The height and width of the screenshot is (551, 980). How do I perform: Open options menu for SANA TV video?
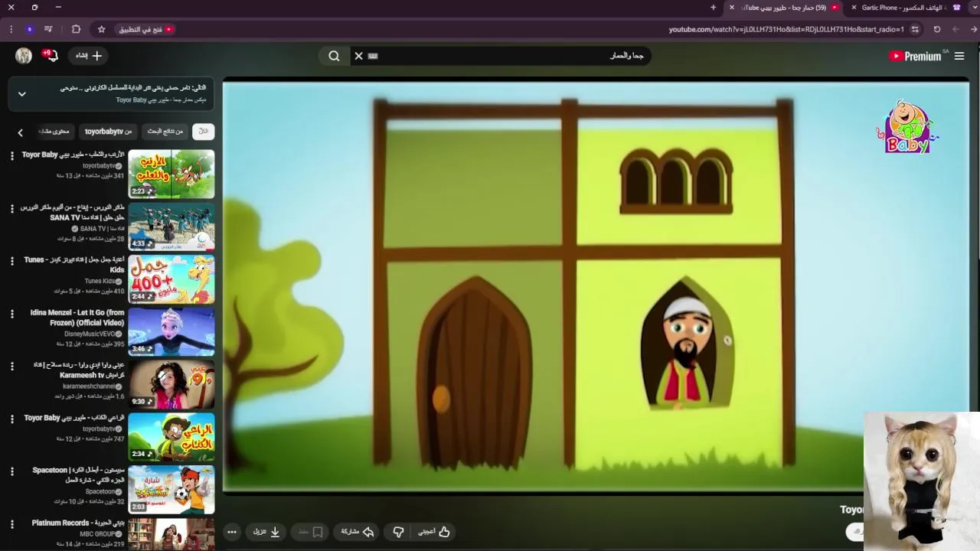coord(11,209)
